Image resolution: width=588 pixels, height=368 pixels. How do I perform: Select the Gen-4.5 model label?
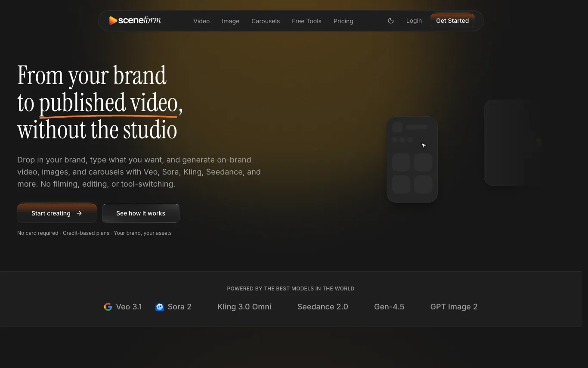(x=389, y=307)
